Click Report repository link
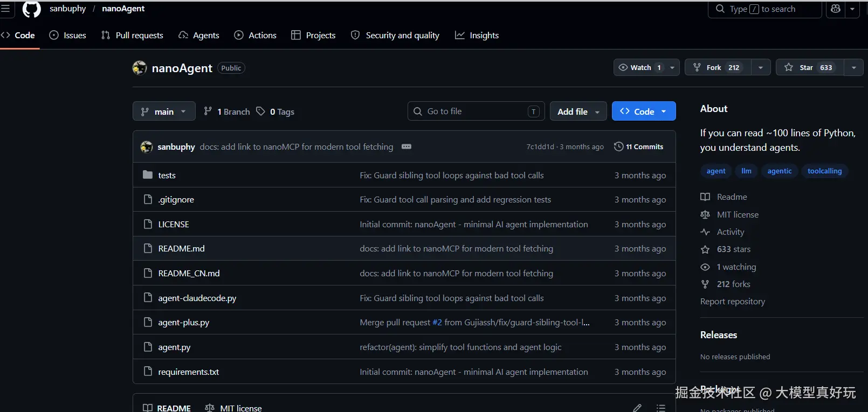The height and width of the screenshot is (412, 868). click(732, 301)
